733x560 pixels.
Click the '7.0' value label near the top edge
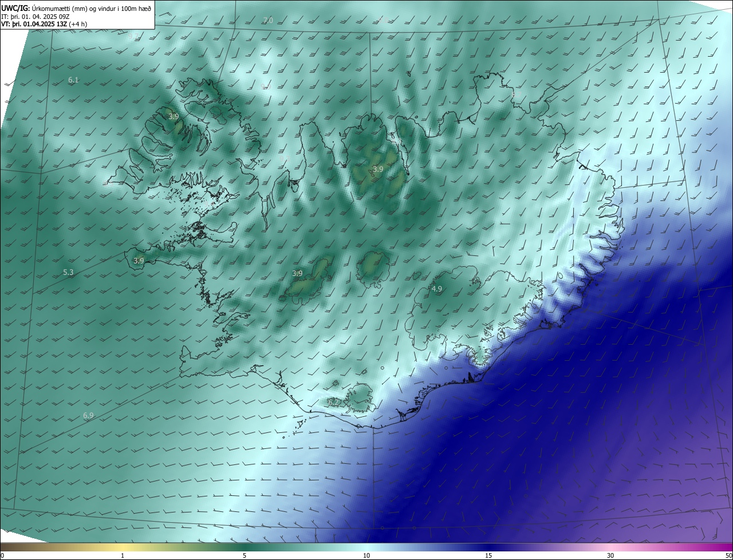point(267,21)
